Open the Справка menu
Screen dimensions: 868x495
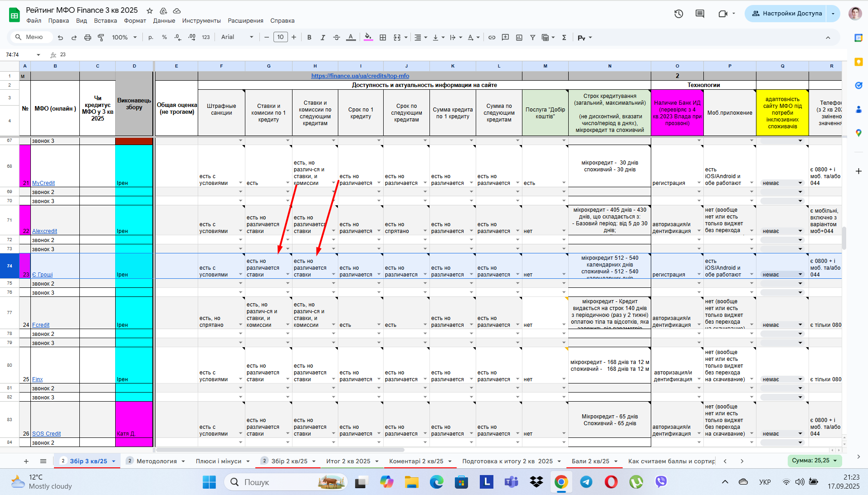[x=282, y=21]
